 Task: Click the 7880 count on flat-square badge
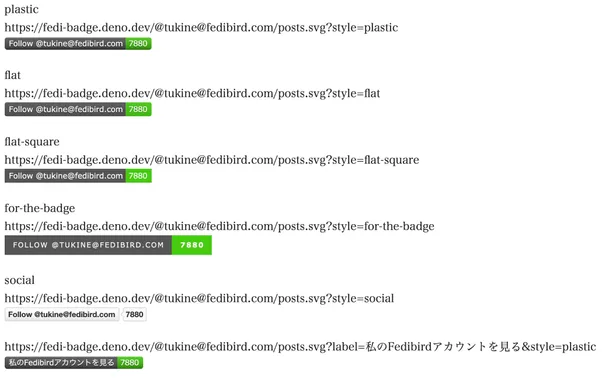(138, 176)
